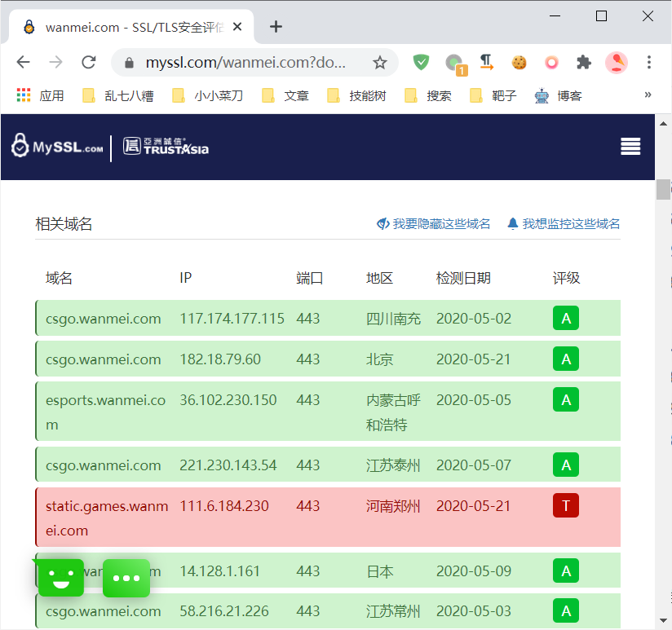Open the 小小菜刀 bookmark folder
This screenshot has width=672, height=630.
[207, 95]
